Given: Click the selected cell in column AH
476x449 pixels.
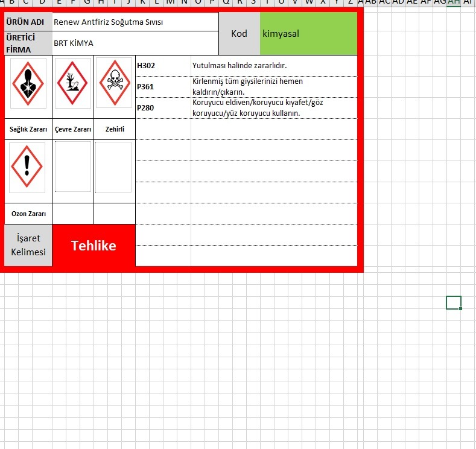Looking at the screenshot, I should (x=454, y=303).
